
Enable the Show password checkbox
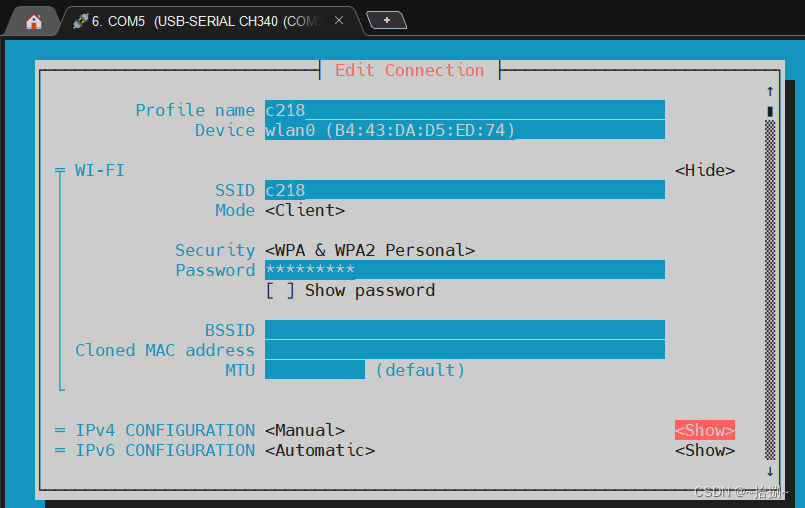tap(280, 290)
